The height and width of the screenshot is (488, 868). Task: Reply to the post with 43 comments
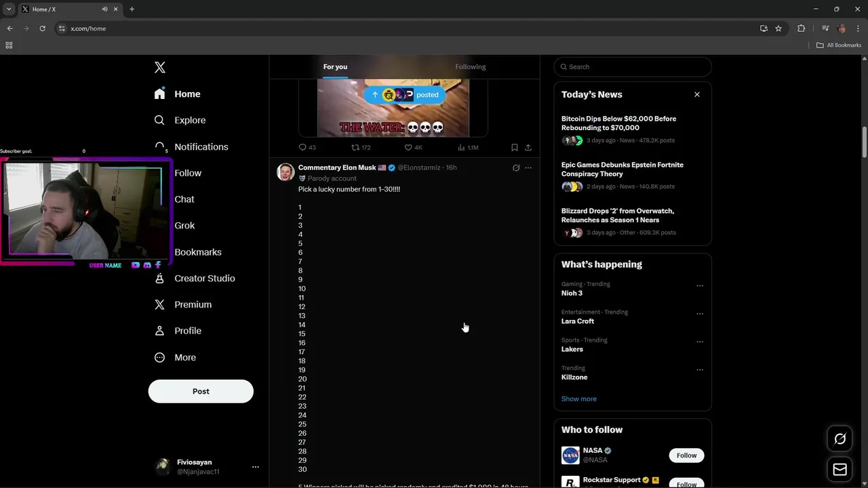tap(307, 147)
